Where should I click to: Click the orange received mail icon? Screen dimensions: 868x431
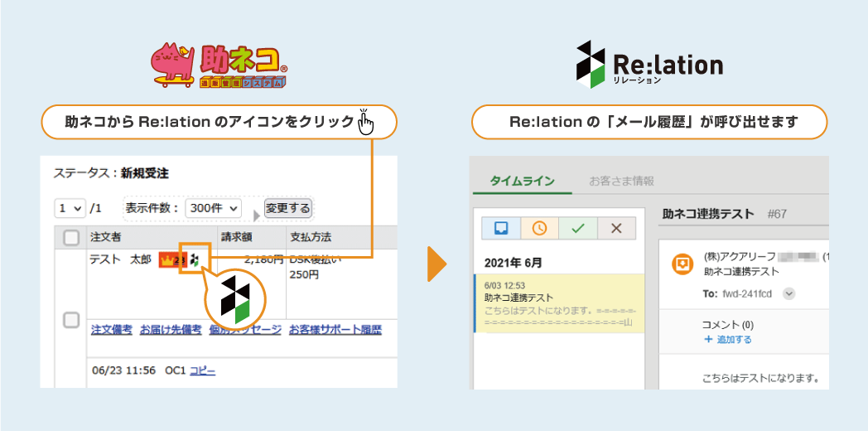[x=682, y=264]
